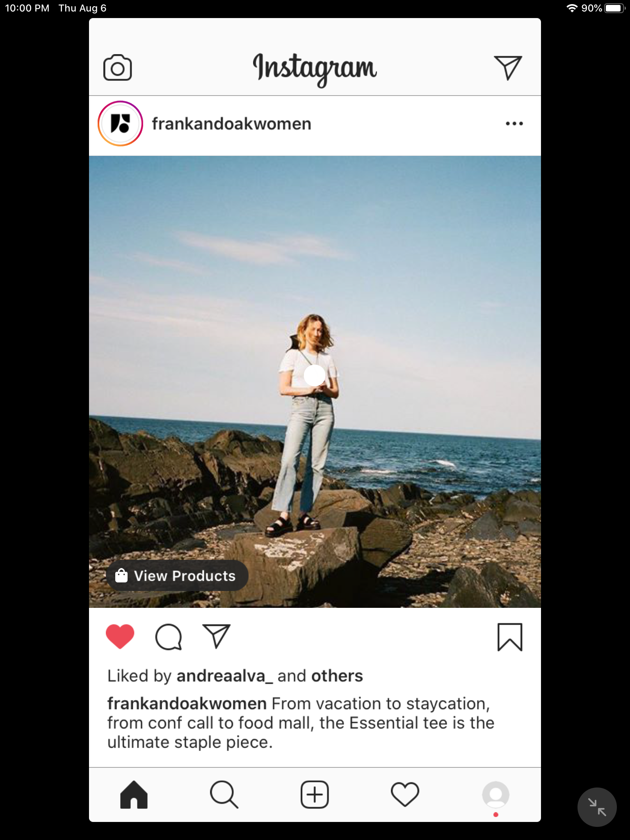Open the camera from the header
This screenshot has width=630, height=840.
point(117,68)
